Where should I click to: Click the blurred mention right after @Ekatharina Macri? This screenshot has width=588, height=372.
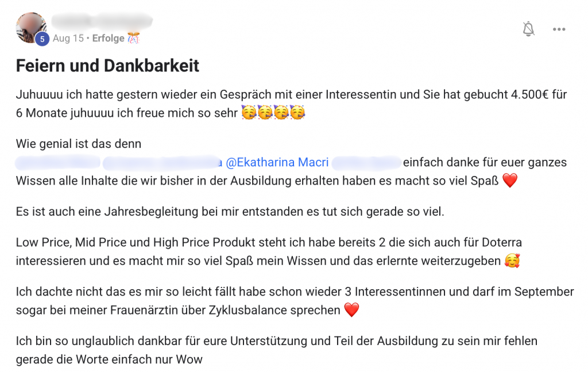pos(366,162)
